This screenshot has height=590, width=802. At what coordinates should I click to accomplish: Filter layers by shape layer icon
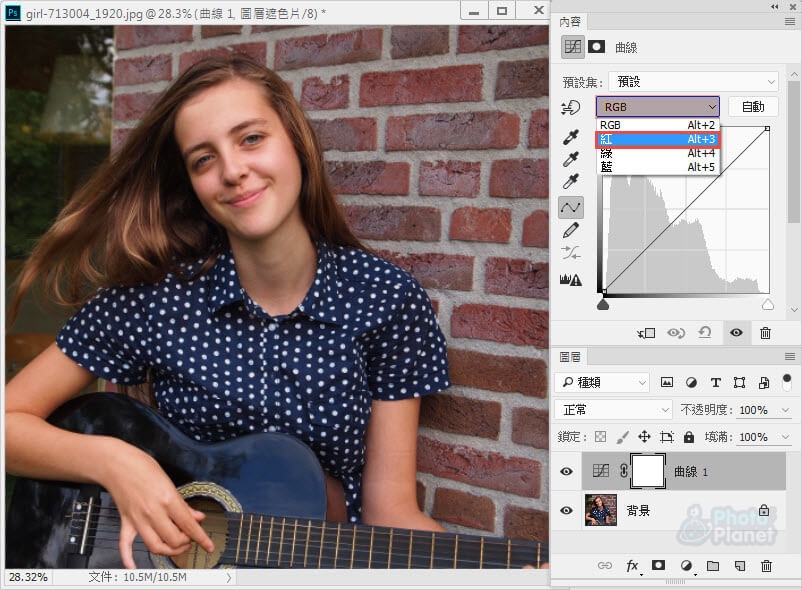(740, 382)
